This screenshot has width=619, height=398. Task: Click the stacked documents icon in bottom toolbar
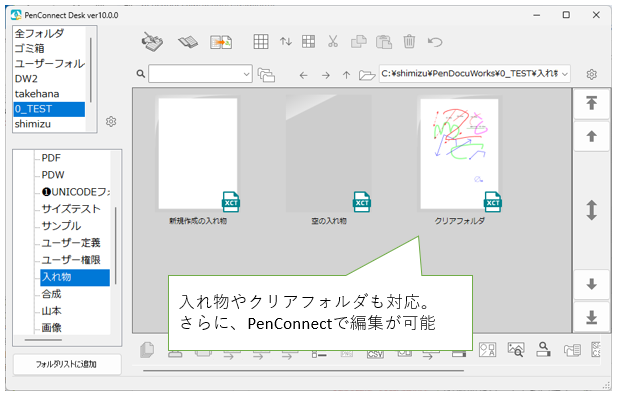coord(147,350)
